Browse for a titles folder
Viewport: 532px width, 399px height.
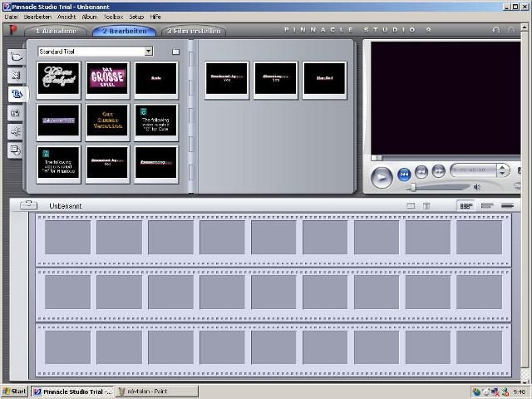175,52
